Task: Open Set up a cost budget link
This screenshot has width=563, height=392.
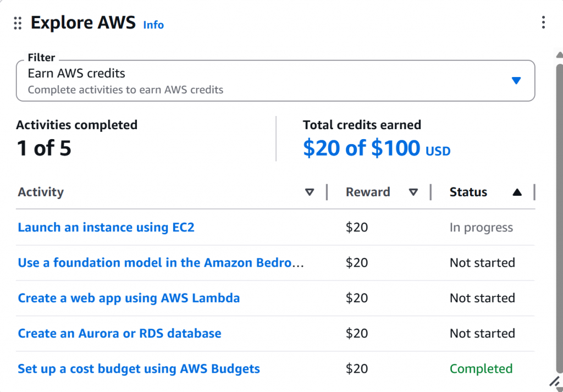Action: pyautogui.click(x=139, y=368)
